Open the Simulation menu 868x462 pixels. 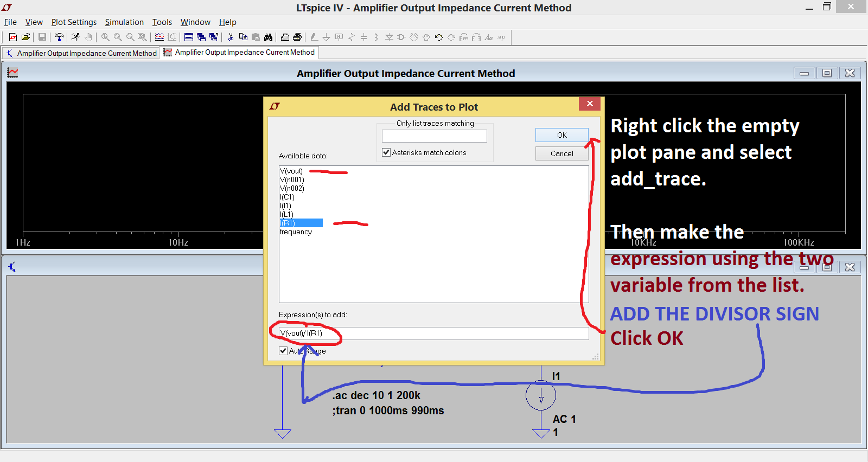(124, 22)
